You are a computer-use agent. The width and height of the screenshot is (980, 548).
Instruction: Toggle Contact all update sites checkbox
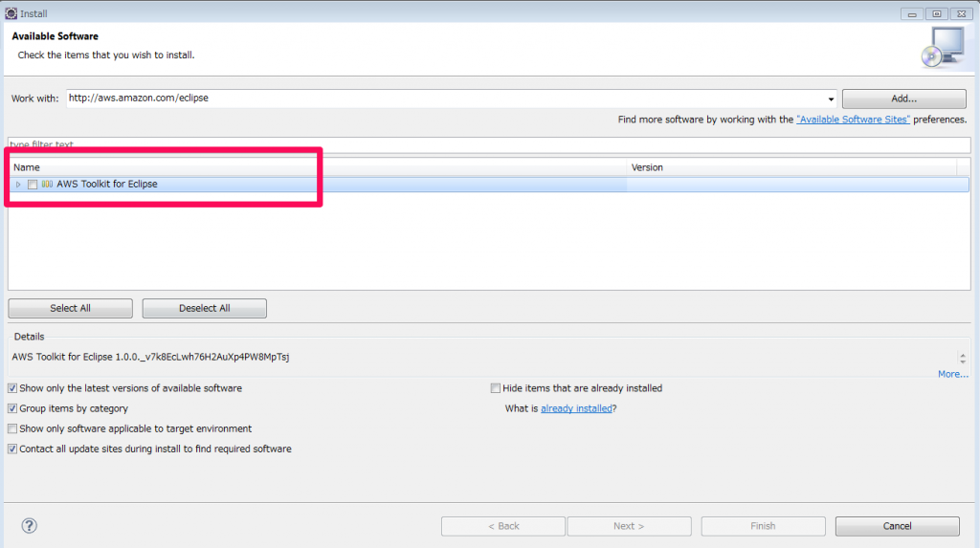point(12,449)
